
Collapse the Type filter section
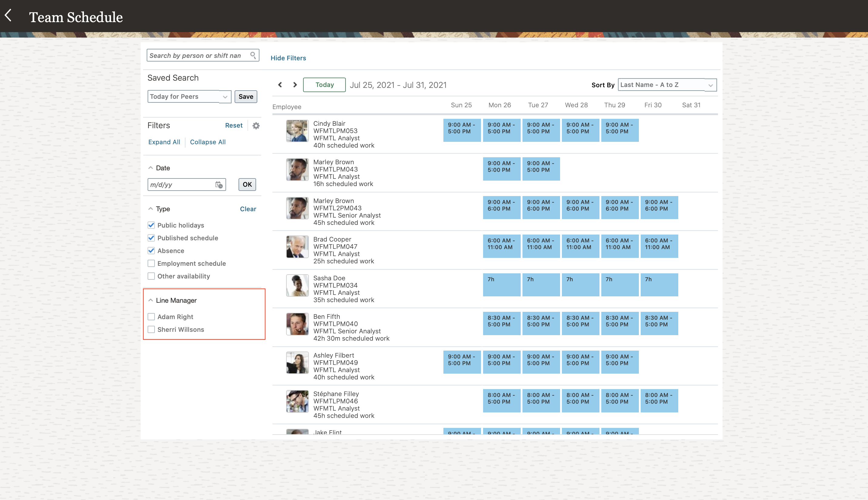click(x=150, y=208)
